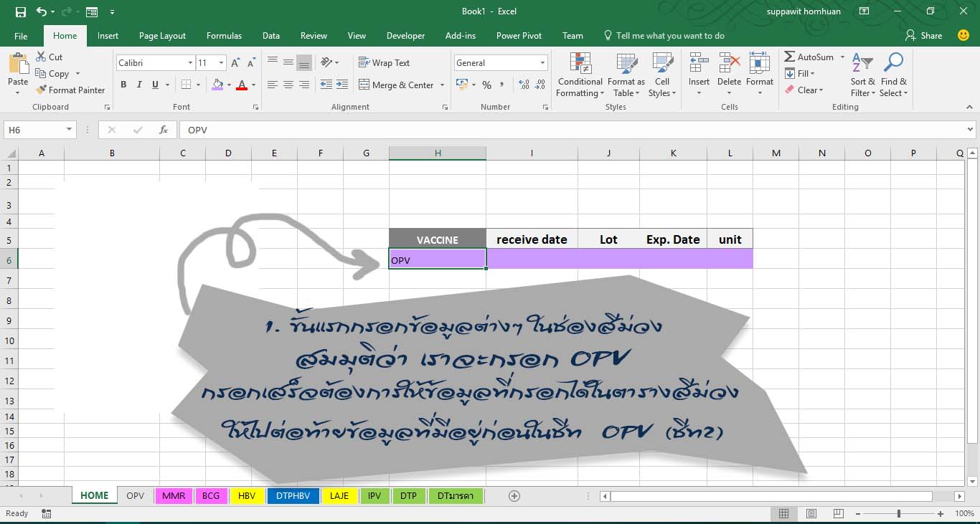Adjust the zoom slider handle
The image size is (980, 524).
point(899,514)
